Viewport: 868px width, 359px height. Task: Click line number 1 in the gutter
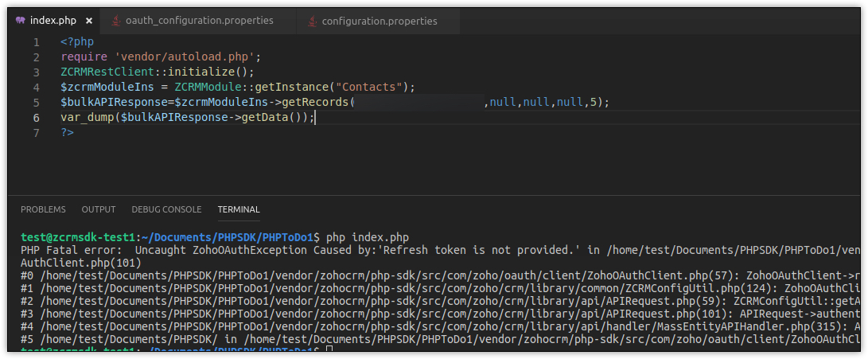click(36, 42)
